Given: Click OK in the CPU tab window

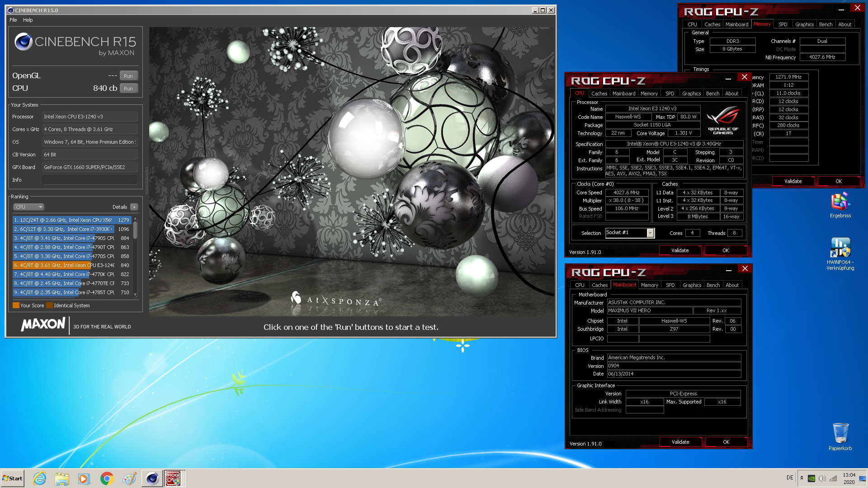Looking at the screenshot, I should (x=726, y=250).
